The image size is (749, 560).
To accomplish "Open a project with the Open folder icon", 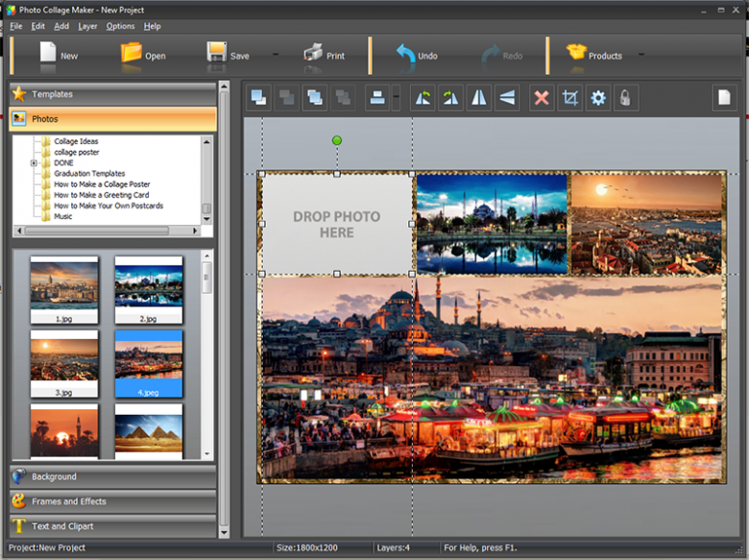I will [132, 52].
